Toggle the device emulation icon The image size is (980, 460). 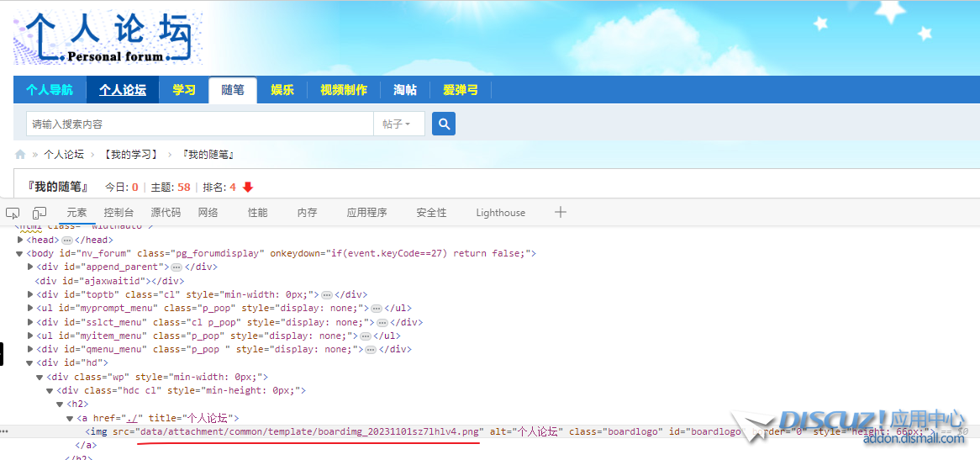(40, 213)
